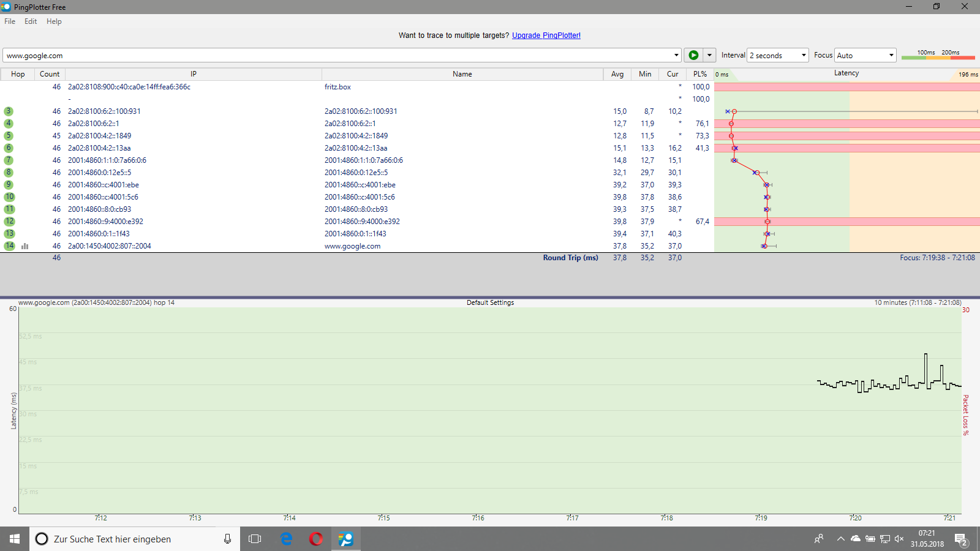The image size is (980, 551).
Task: Select the hop 11 badge
Action: coord(9,209)
